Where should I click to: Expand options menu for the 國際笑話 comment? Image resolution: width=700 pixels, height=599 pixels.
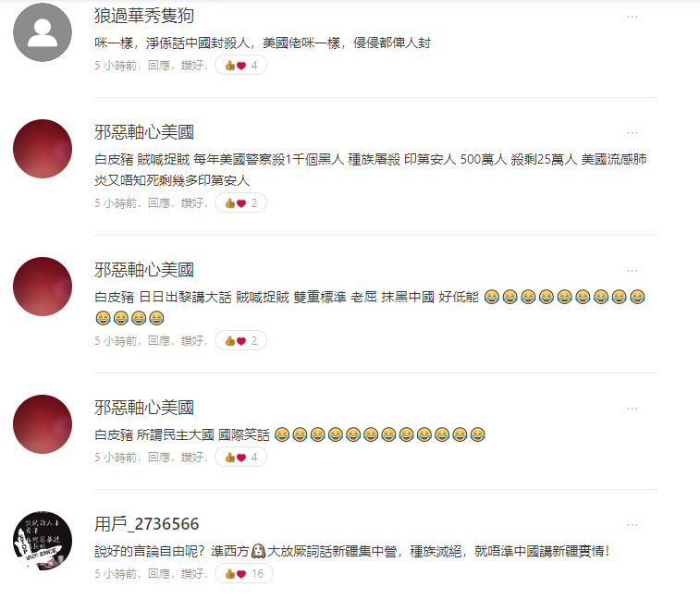pyautogui.click(x=632, y=409)
